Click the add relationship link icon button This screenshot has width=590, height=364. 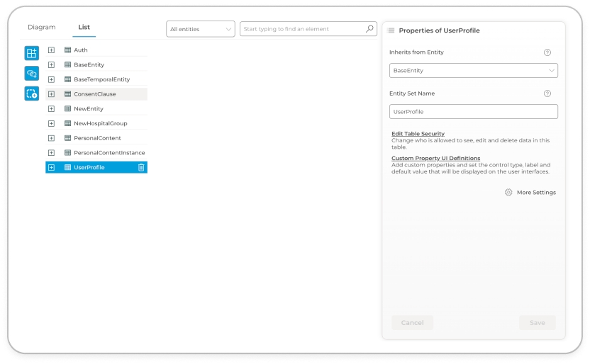coord(31,74)
